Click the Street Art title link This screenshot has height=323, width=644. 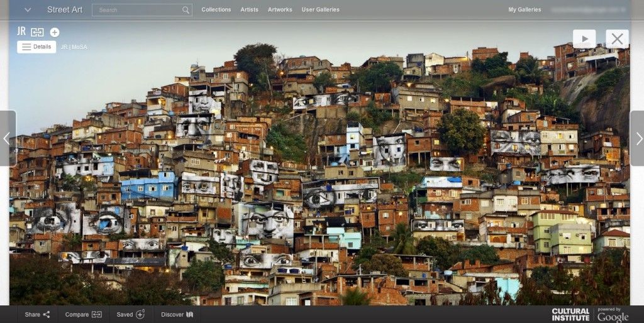click(x=65, y=10)
